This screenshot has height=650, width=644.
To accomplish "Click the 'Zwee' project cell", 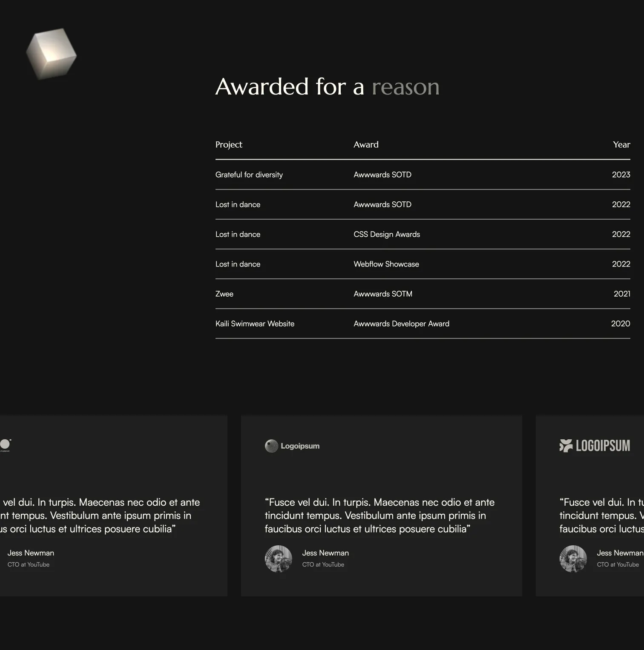I will [224, 294].
